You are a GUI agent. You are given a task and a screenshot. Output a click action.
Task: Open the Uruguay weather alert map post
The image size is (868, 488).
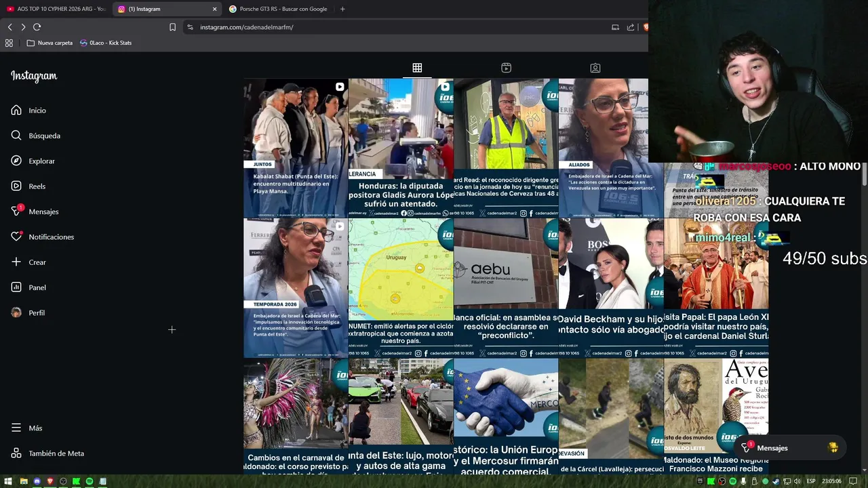click(x=401, y=288)
